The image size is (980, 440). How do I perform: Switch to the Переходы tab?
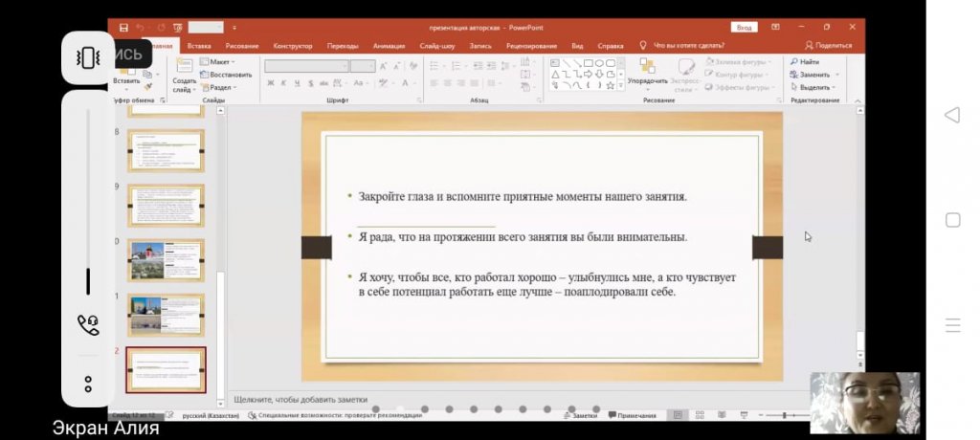coord(343,46)
